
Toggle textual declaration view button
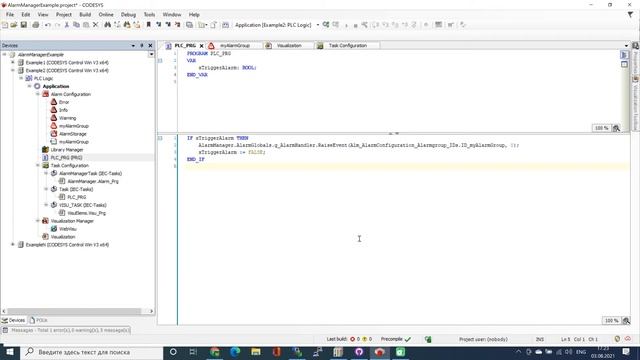coord(624,55)
